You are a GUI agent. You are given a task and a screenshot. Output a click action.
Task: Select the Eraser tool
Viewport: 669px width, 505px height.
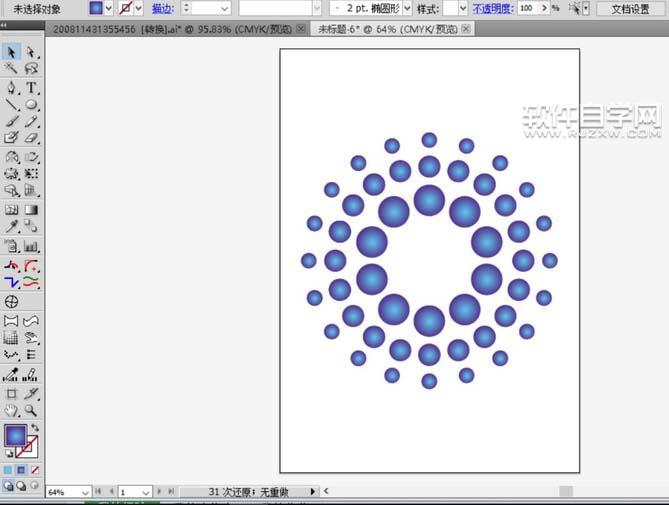[x=31, y=137]
